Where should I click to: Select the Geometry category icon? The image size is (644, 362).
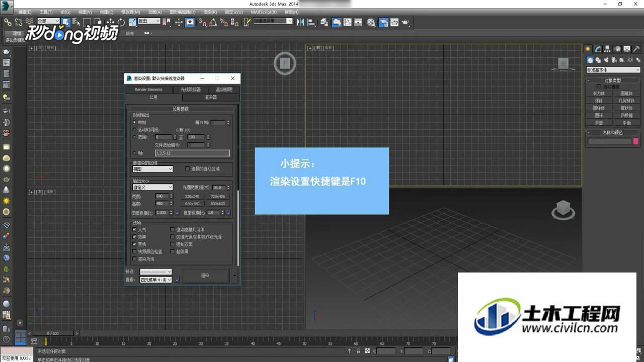click(590, 60)
